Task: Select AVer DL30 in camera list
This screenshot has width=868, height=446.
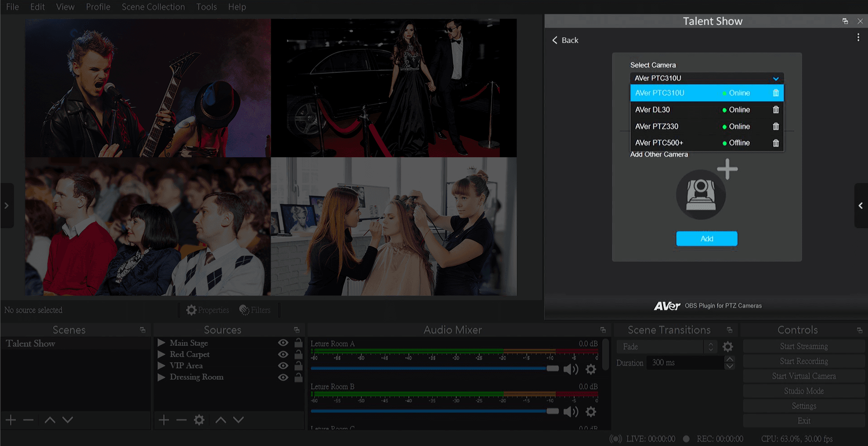Action: [707, 110]
